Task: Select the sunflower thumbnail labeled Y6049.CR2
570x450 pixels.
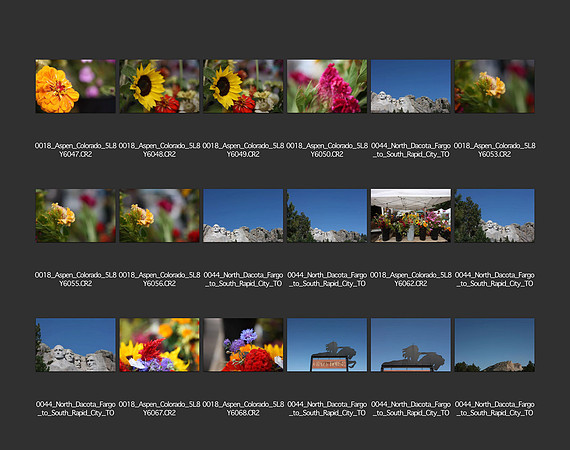Action: tap(243, 86)
